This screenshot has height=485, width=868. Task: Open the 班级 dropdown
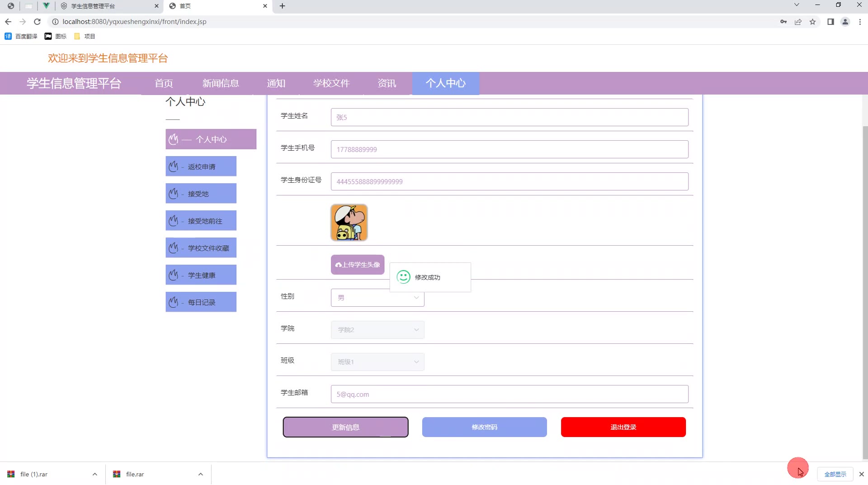[x=377, y=362]
